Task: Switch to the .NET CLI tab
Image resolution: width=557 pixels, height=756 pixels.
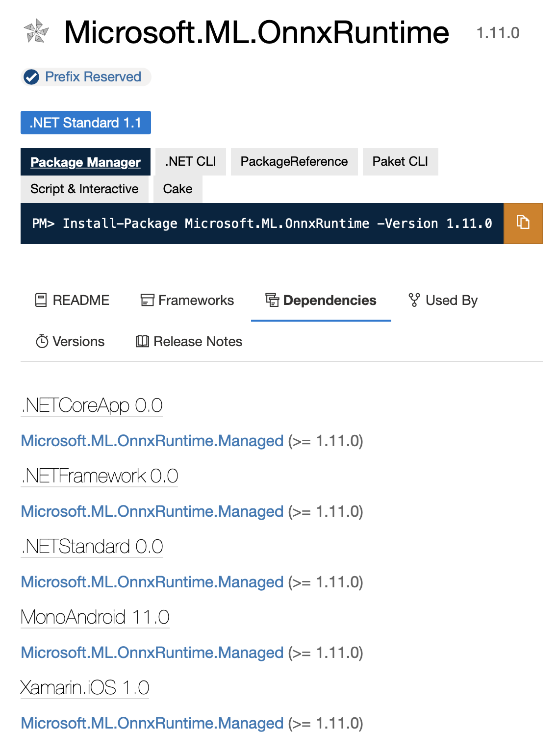Action: (x=190, y=161)
